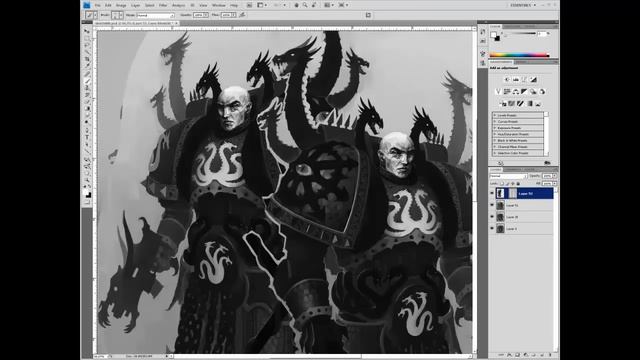Open the File menu
Screen dimensions: 640x360
pos(98,5)
